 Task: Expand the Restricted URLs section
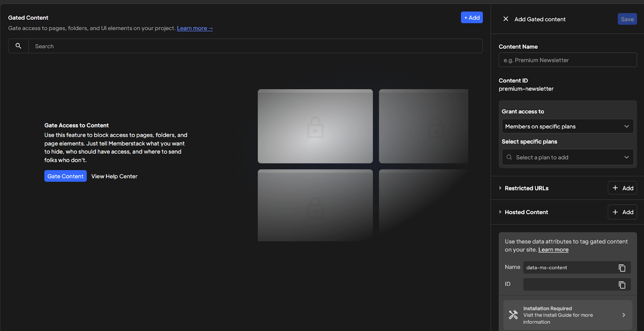point(500,188)
